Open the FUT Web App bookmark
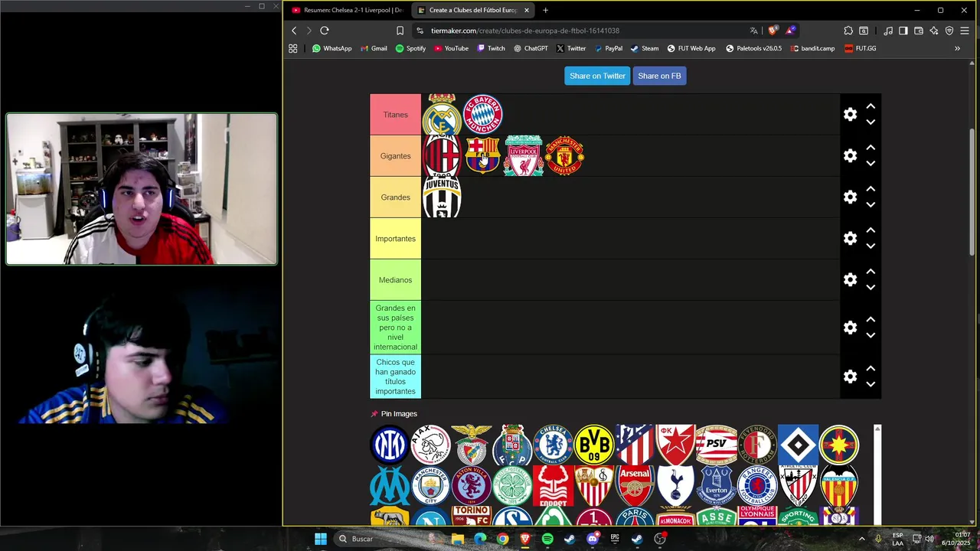980x551 pixels. 691,48
